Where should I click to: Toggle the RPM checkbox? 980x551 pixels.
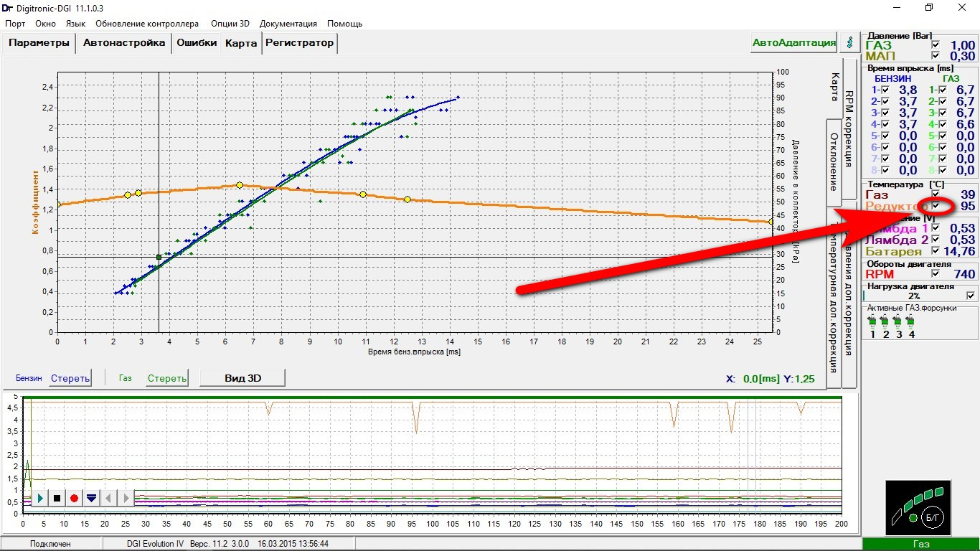point(935,274)
